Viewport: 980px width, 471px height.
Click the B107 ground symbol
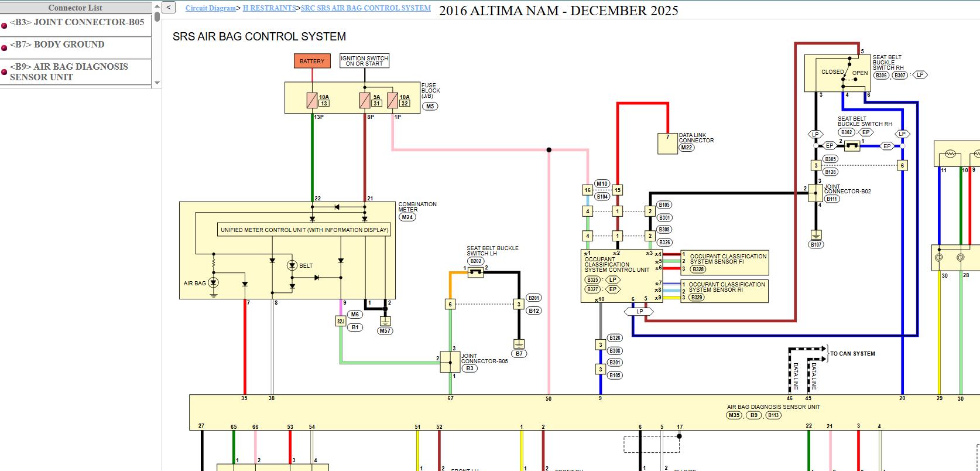[815, 235]
